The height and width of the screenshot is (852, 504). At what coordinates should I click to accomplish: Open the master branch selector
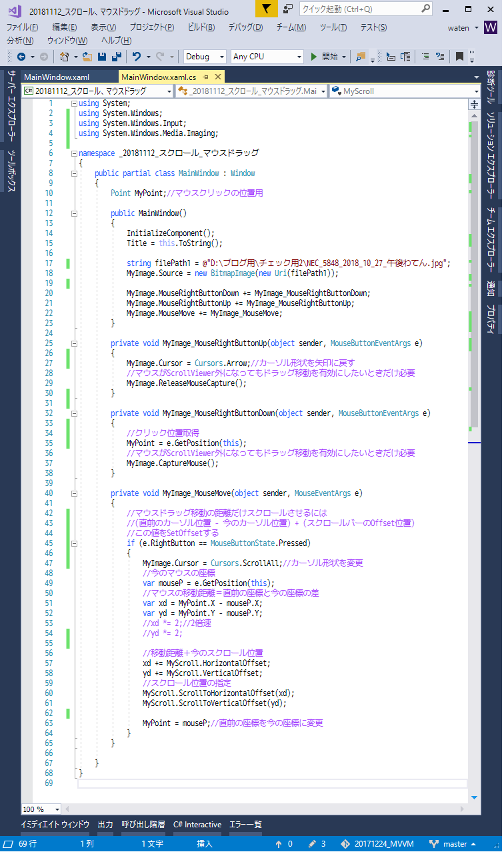click(454, 844)
